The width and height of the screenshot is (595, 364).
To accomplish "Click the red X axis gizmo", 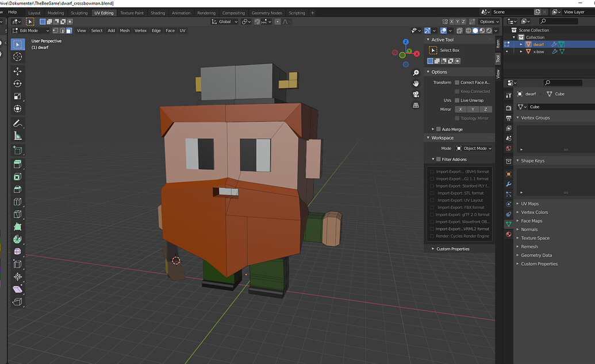I will pyautogui.click(x=417, y=54).
